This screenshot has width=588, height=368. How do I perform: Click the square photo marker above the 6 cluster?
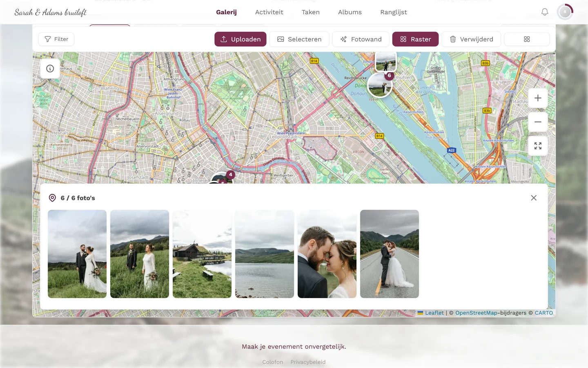pyautogui.click(x=386, y=61)
